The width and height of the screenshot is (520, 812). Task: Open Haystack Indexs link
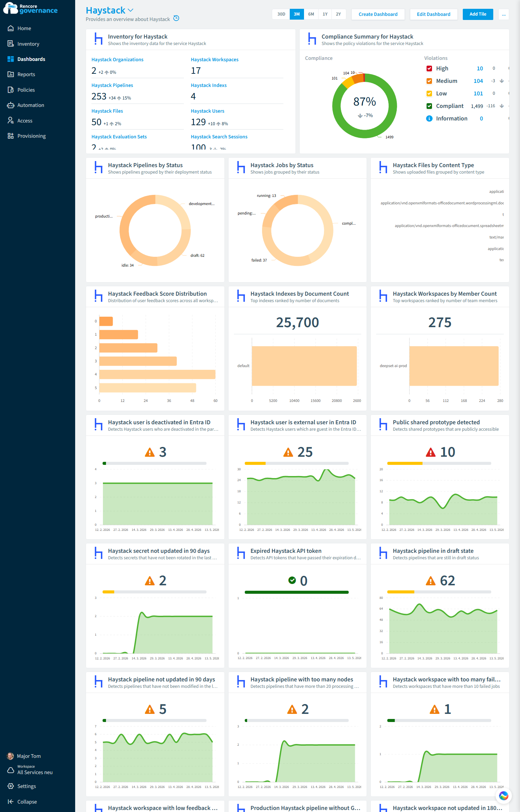209,85
